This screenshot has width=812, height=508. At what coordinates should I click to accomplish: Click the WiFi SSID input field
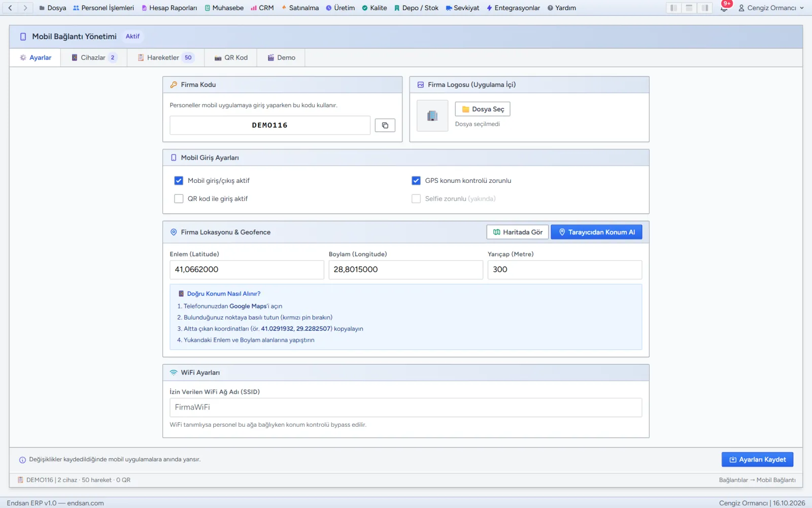pyautogui.click(x=405, y=407)
